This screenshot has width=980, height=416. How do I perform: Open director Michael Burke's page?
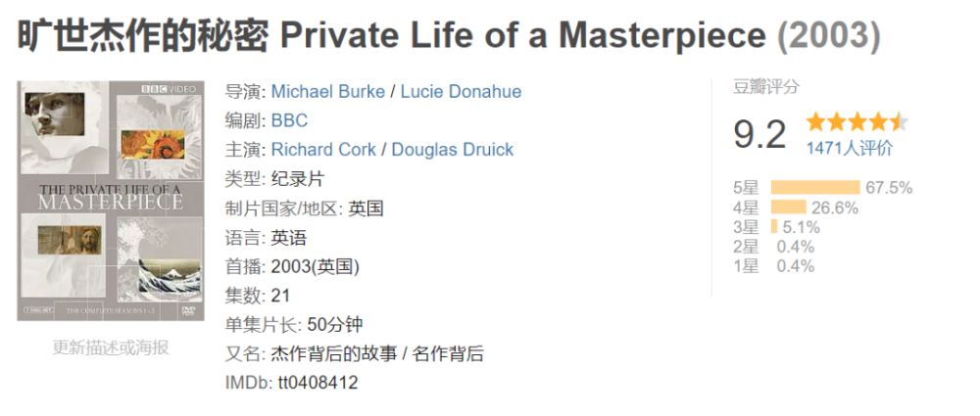point(327,91)
